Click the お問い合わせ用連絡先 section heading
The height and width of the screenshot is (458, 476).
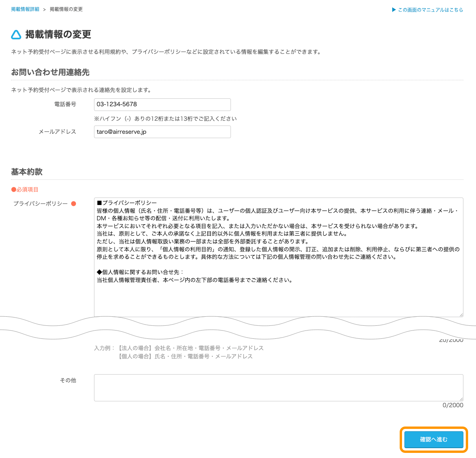point(50,72)
